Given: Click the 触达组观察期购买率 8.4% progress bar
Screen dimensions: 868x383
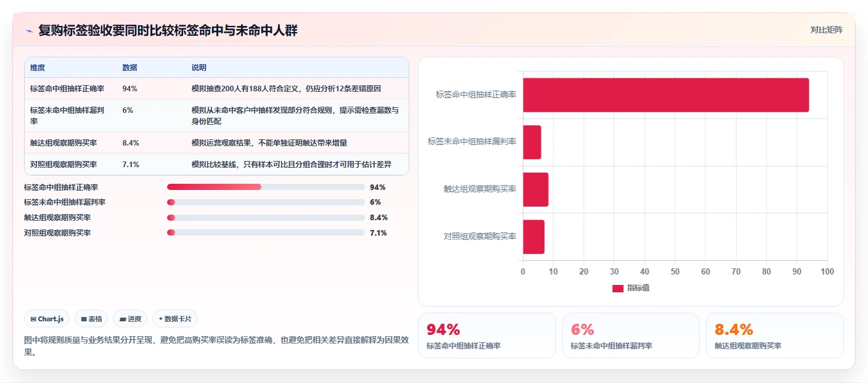Looking at the screenshot, I should point(266,218).
